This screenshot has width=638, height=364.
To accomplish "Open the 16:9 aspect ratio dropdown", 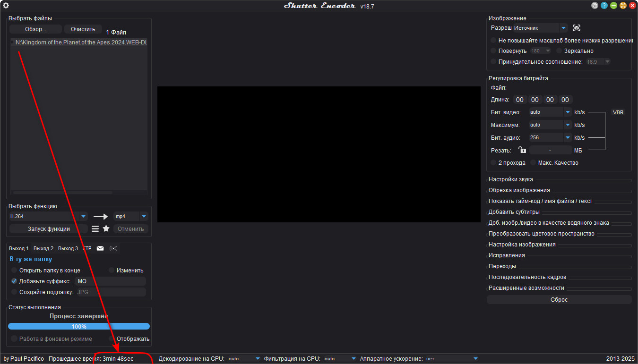I will point(598,62).
